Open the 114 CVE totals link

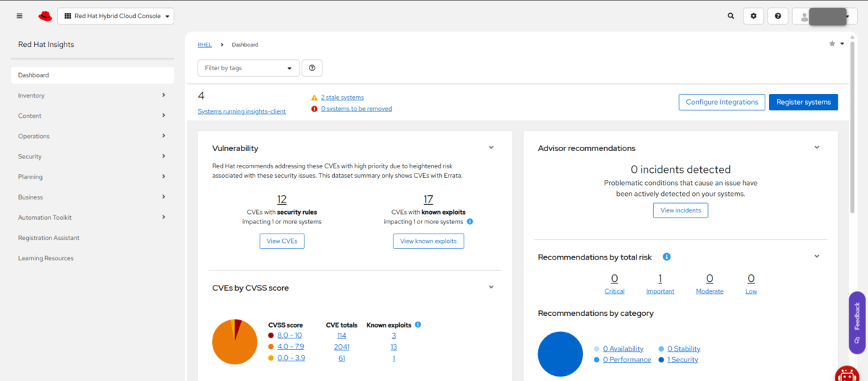coord(341,335)
